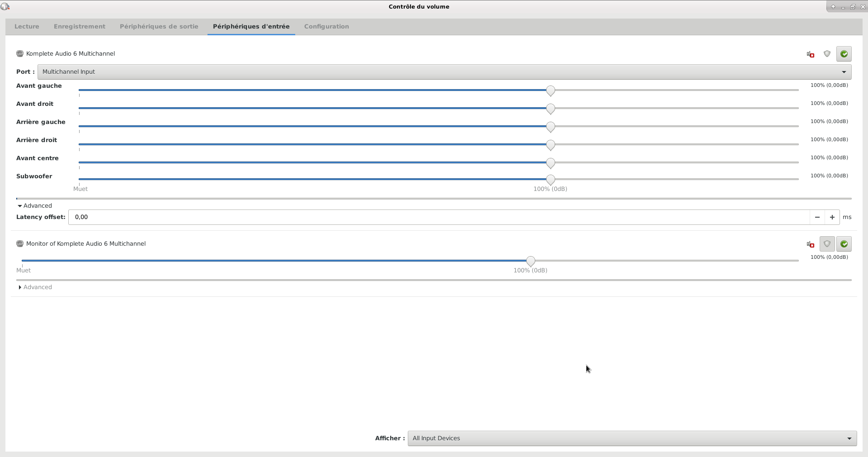
Task: Set the Monitor device as fallback input
Action: tap(844, 244)
